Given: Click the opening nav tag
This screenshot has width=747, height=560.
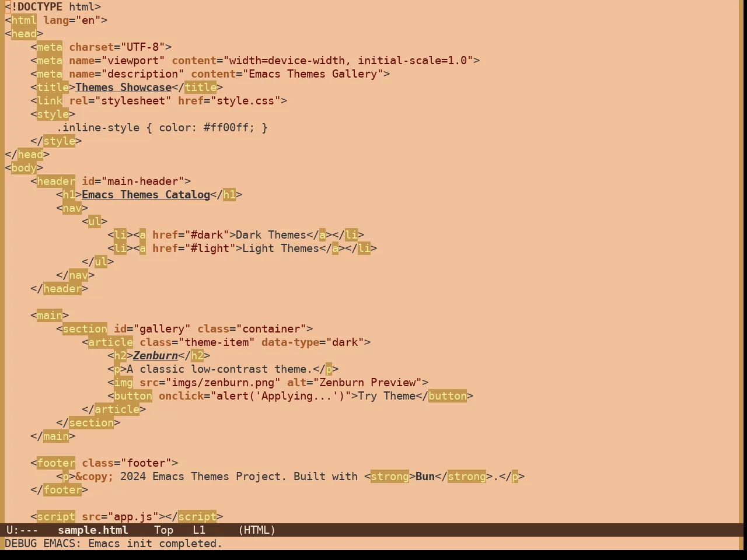Looking at the screenshot, I should click(x=72, y=208).
